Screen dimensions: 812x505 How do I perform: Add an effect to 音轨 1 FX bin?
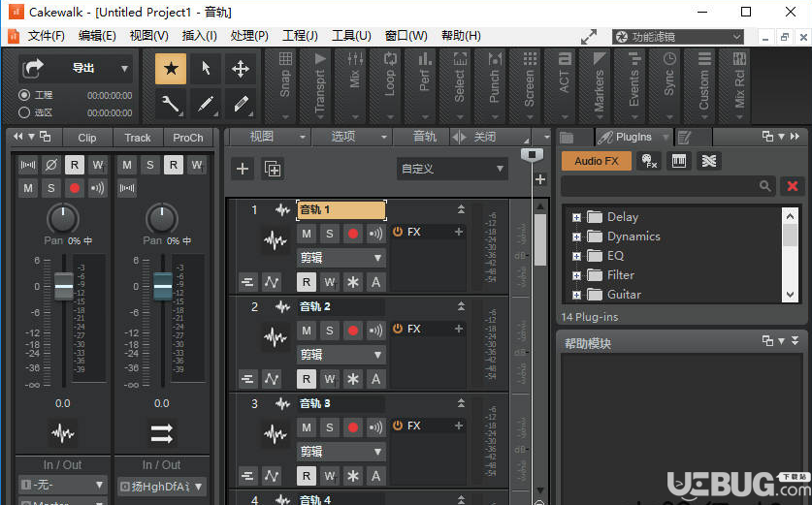coord(458,232)
